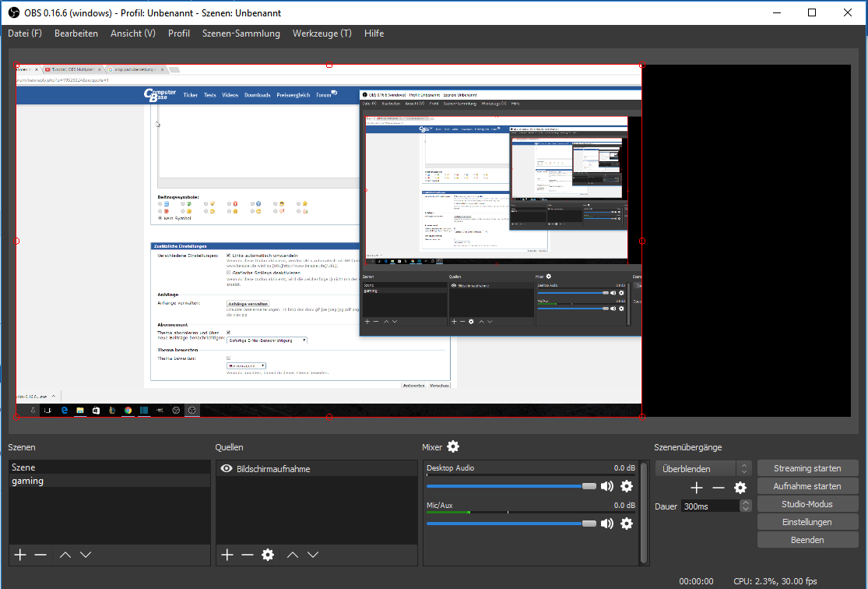
Task: Increase Dauer value with up arrow
Action: pyautogui.click(x=746, y=503)
